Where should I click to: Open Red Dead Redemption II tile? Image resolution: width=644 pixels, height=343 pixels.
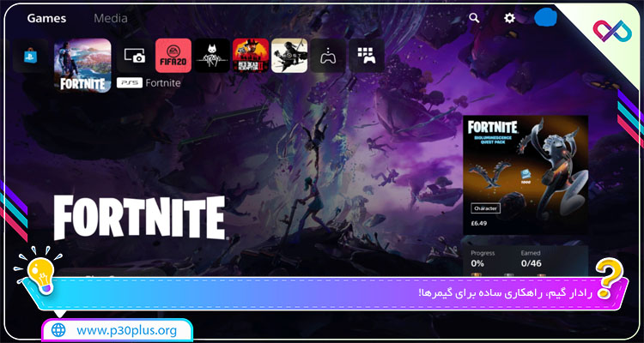pyautogui.click(x=251, y=56)
